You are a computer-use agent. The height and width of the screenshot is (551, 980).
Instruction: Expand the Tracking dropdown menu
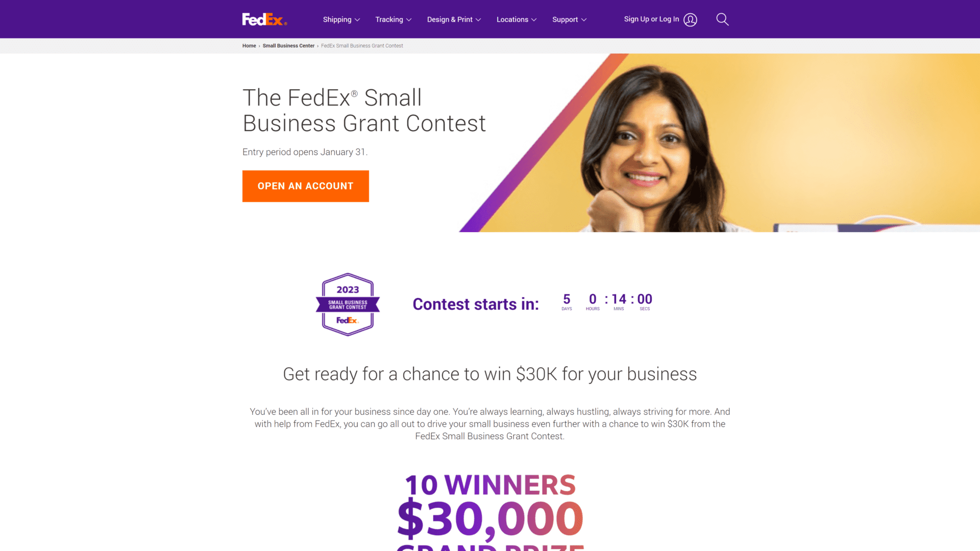[x=393, y=19]
